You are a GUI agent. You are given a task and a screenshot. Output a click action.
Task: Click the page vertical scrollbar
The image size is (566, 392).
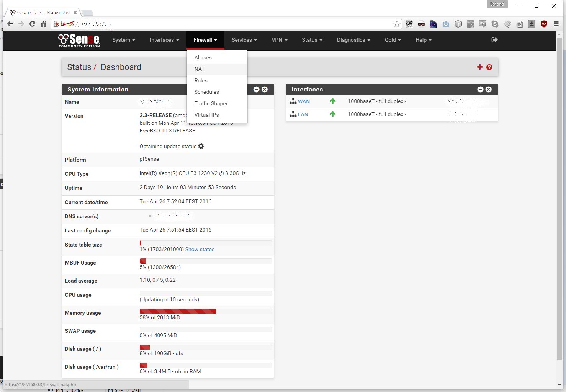559,199
